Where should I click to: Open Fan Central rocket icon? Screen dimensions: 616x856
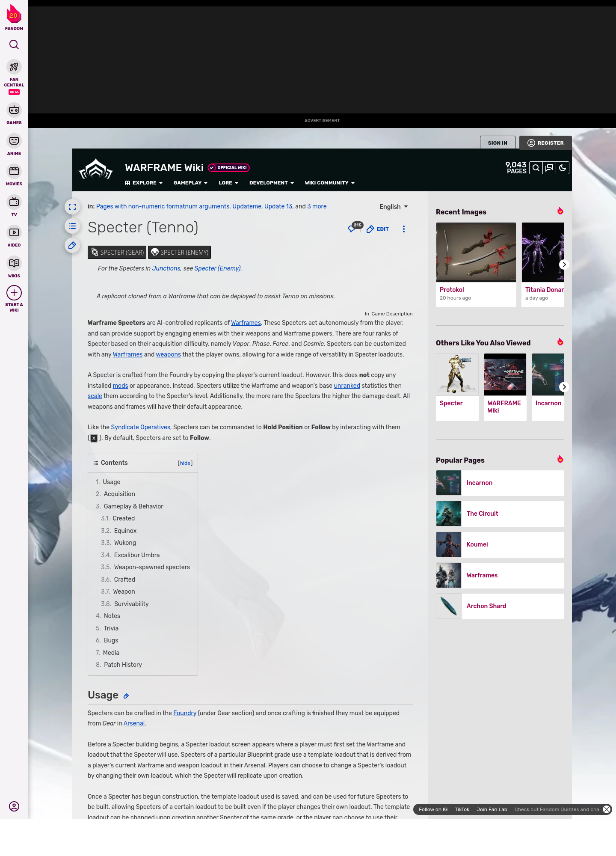[14, 67]
